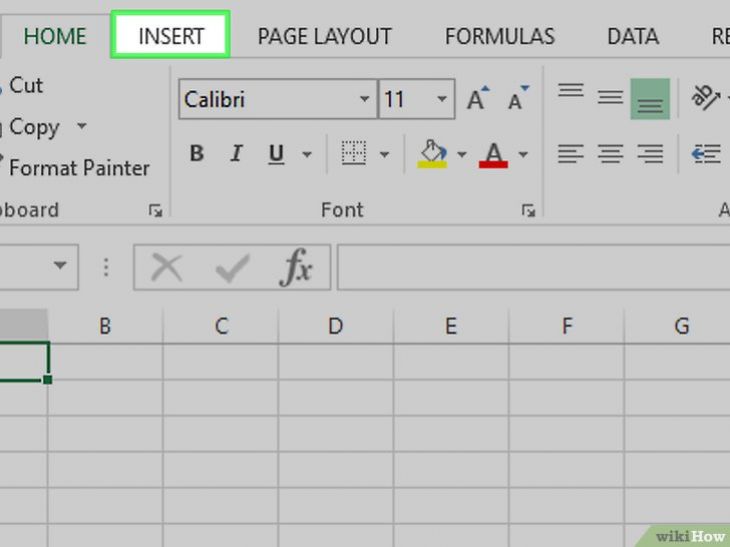Toggle Bold formatting
730x547 pixels.
point(196,153)
